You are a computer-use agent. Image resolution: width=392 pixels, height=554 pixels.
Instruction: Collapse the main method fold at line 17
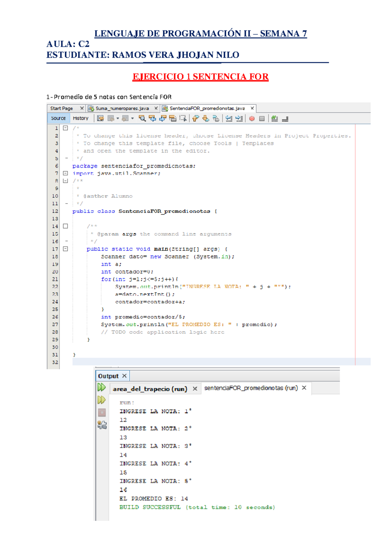pyautogui.click(x=65, y=249)
